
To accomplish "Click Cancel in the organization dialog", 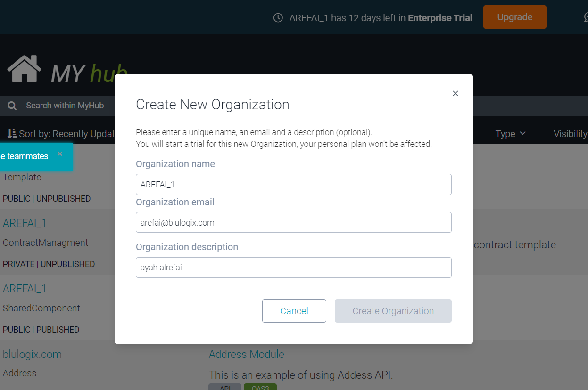I will [x=294, y=311].
